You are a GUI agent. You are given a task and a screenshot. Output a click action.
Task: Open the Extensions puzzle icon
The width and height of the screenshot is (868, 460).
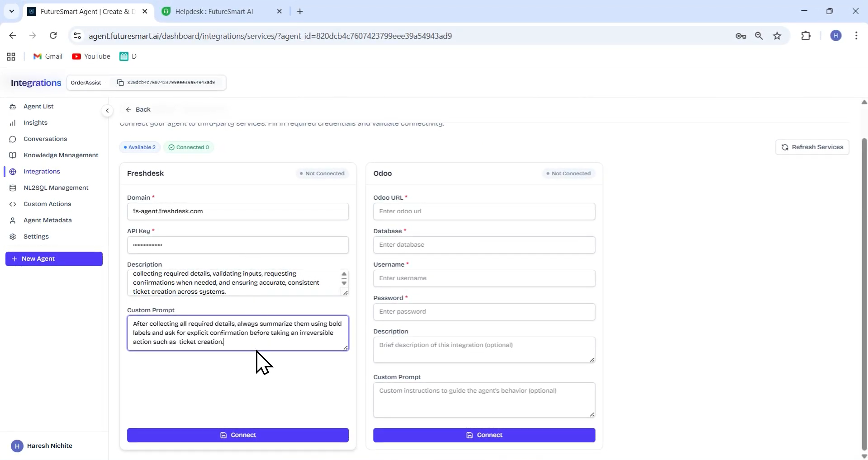(806, 36)
